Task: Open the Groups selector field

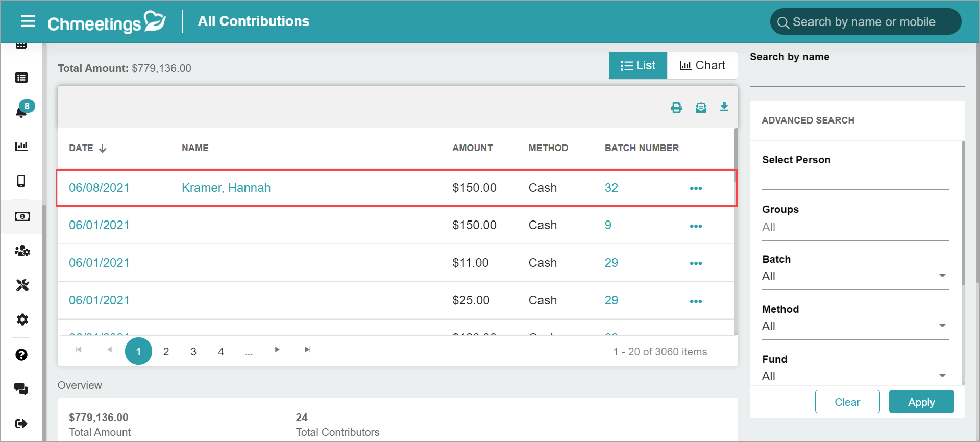Action: point(855,227)
